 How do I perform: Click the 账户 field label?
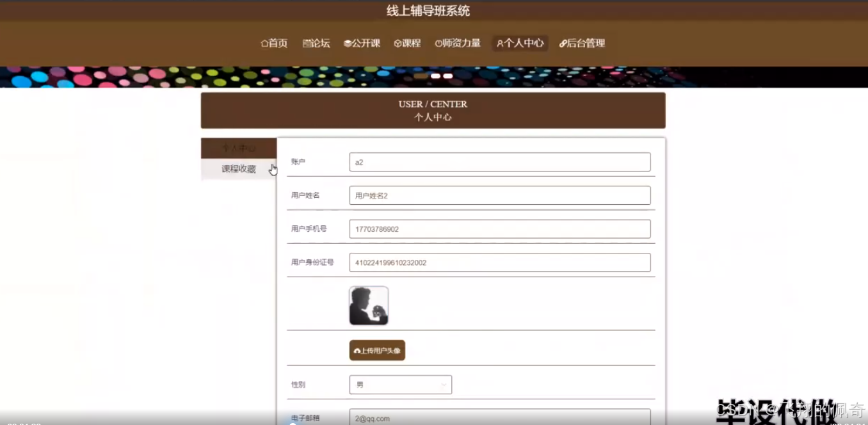(298, 162)
